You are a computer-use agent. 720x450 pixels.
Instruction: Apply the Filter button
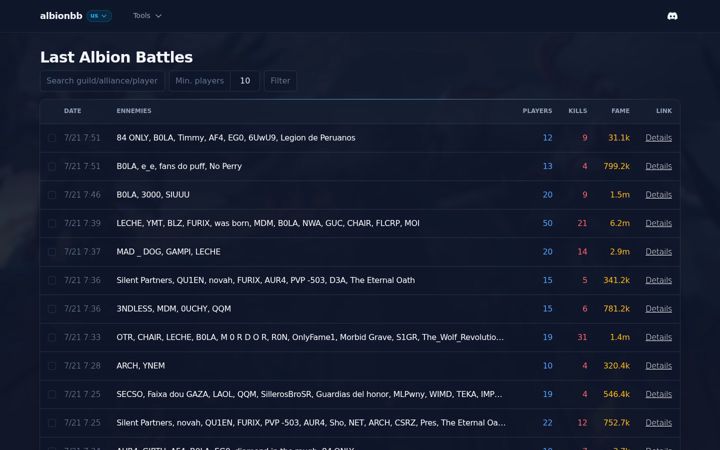pos(280,81)
